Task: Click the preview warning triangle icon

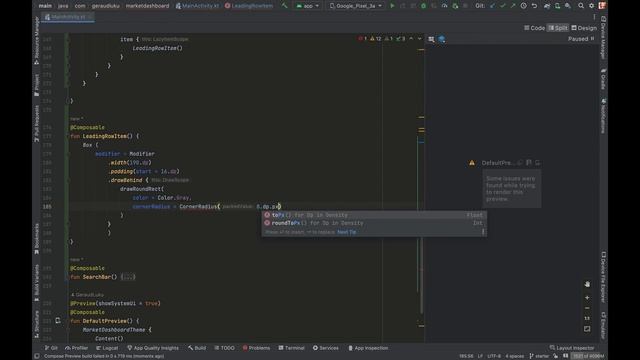Action: pos(472,162)
